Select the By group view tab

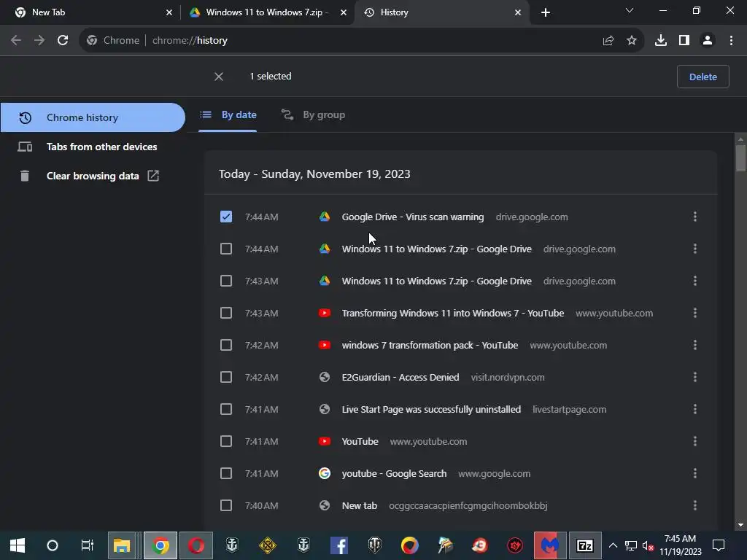[x=313, y=114]
